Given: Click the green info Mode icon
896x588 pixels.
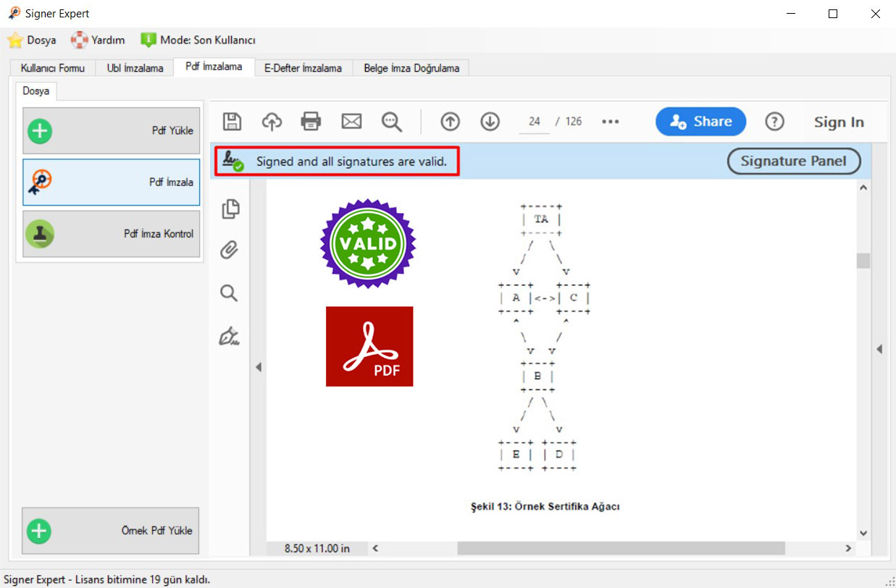Looking at the screenshot, I should pyautogui.click(x=148, y=40).
